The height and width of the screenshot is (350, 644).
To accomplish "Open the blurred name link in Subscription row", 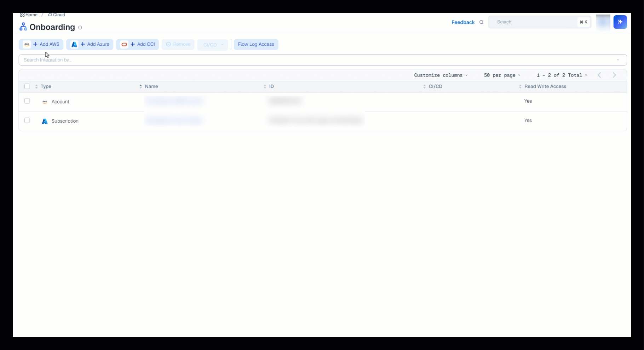I will point(174,120).
